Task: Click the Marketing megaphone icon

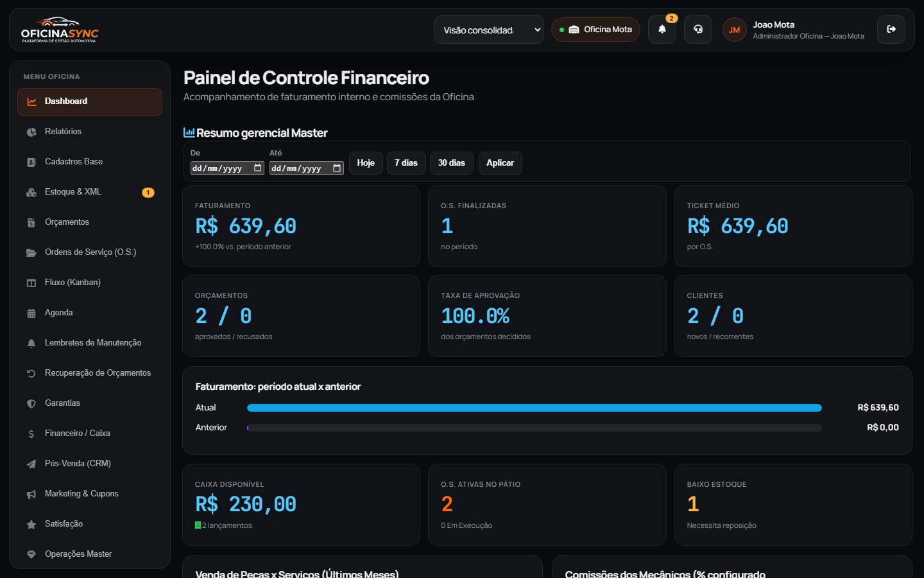Action: click(31, 494)
